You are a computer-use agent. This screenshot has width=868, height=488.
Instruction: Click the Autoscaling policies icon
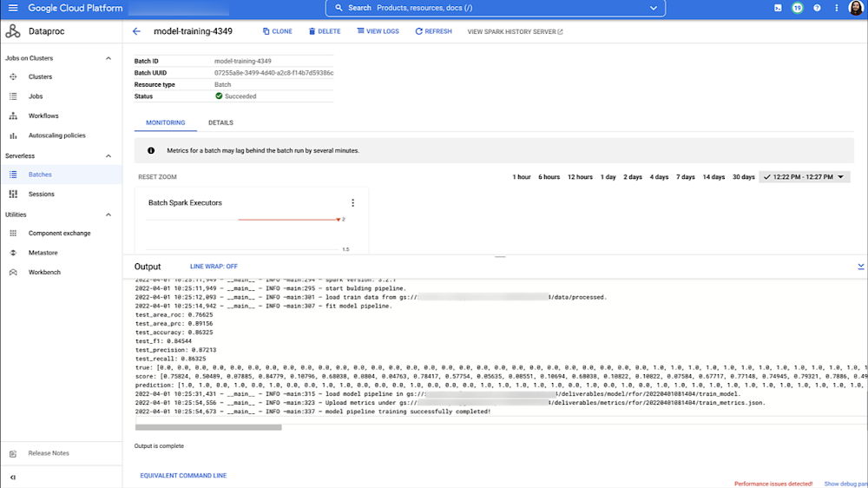pyautogui.click(x=13, y=135)
